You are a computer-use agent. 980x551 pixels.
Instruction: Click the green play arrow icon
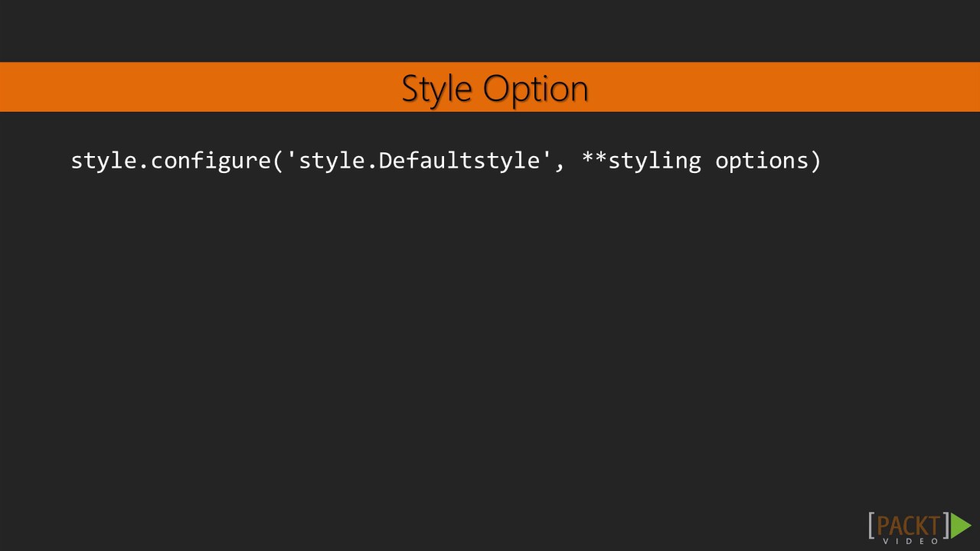click(961, 526)
